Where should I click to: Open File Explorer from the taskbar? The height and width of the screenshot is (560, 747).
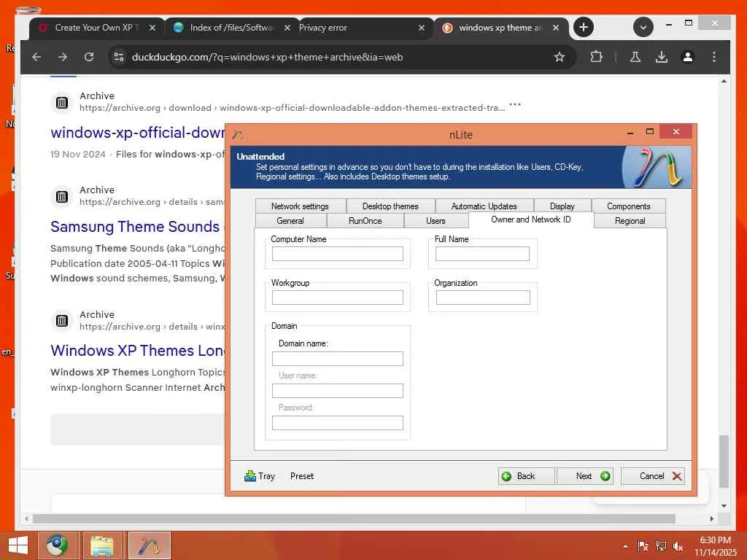coord(102,545)
